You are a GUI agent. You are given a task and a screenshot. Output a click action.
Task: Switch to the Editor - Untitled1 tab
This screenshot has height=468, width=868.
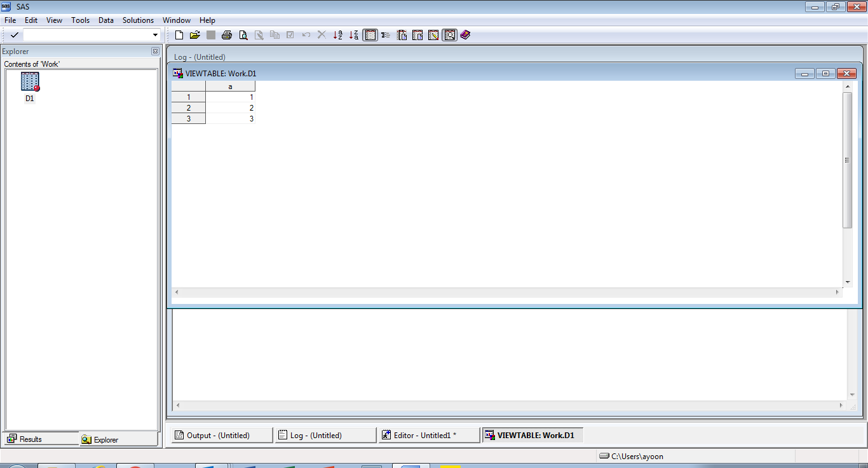429,435
